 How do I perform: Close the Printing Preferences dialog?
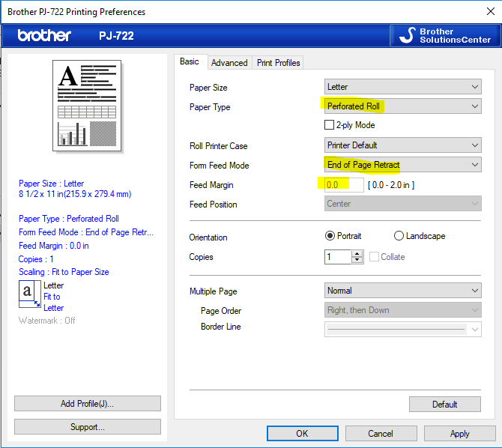coord(490,11)
